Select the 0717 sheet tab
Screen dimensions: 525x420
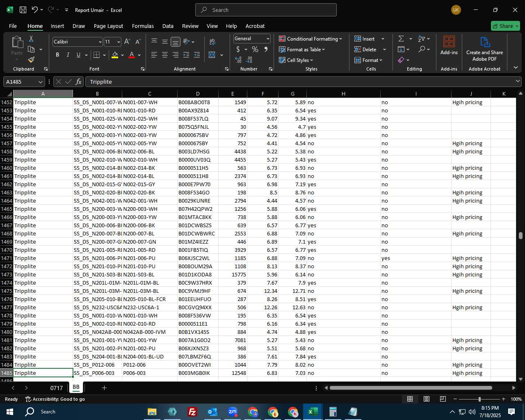57,388
